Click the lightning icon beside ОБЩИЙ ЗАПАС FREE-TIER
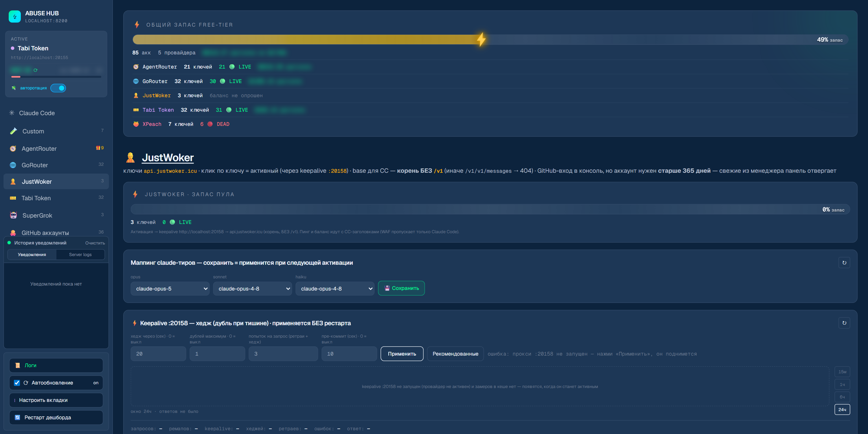 [137, 25]
